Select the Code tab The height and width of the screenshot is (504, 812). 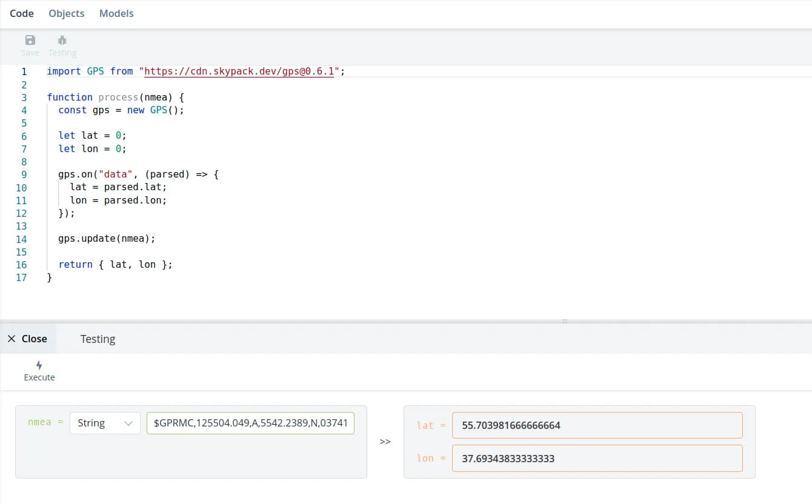point(22,13)
